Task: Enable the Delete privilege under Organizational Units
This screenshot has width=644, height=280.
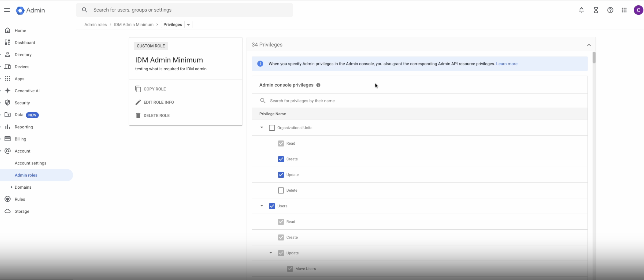Action: [x=281, y=190]
